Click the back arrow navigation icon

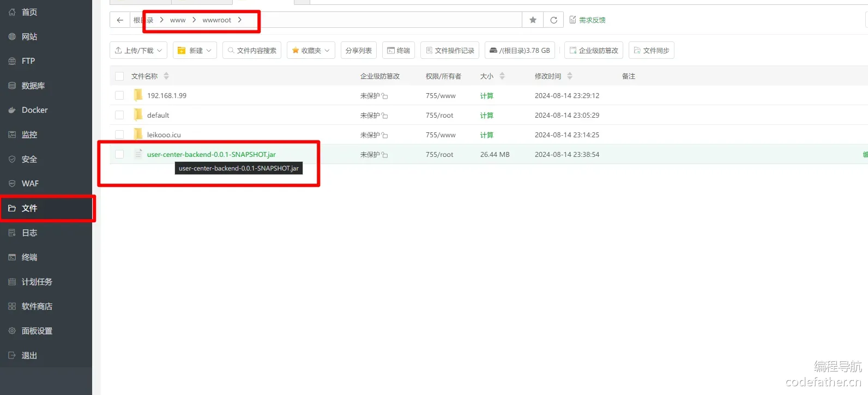pyautogui.click(x=120, y=20)
